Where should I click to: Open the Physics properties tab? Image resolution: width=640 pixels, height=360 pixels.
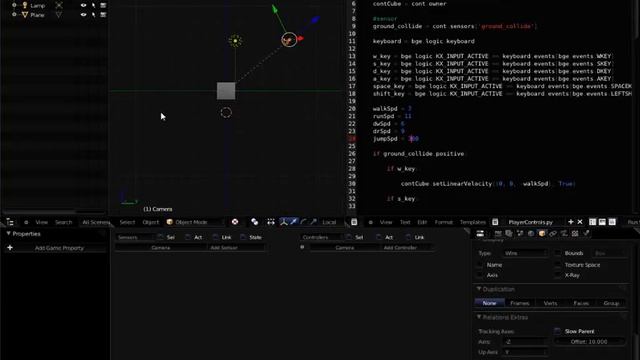pyautogui.click(x=587, y=233)
